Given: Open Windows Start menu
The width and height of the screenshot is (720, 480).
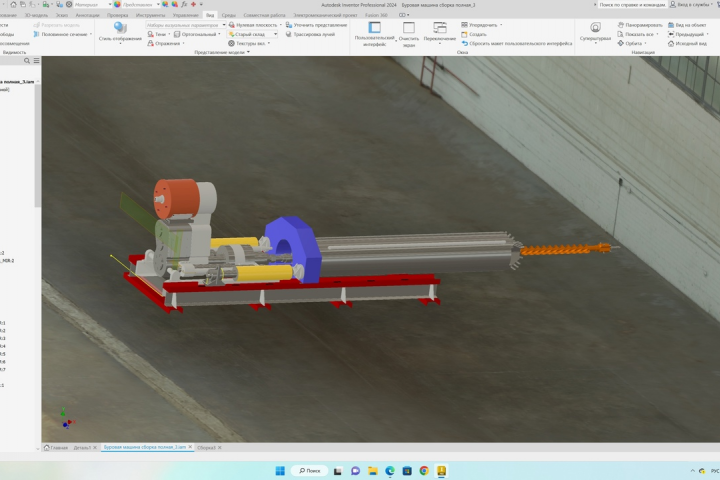Looking at the screenshot, I should 280,471.
